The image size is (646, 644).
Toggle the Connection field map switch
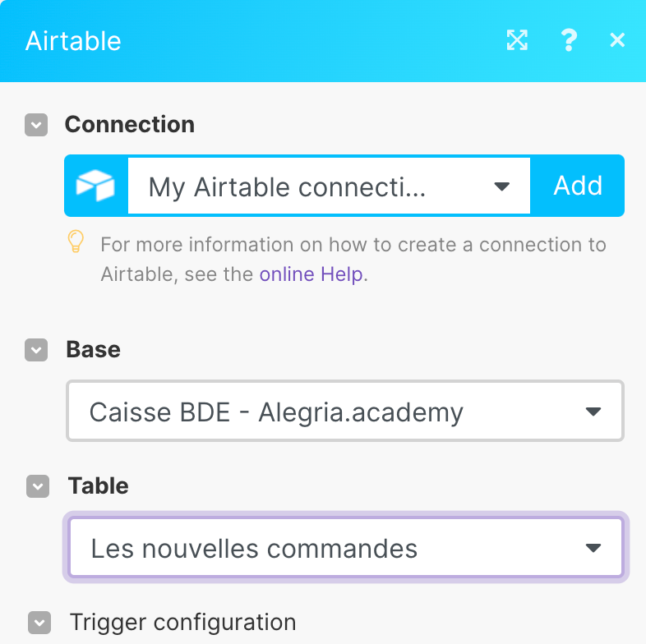[x=36, y=125]
